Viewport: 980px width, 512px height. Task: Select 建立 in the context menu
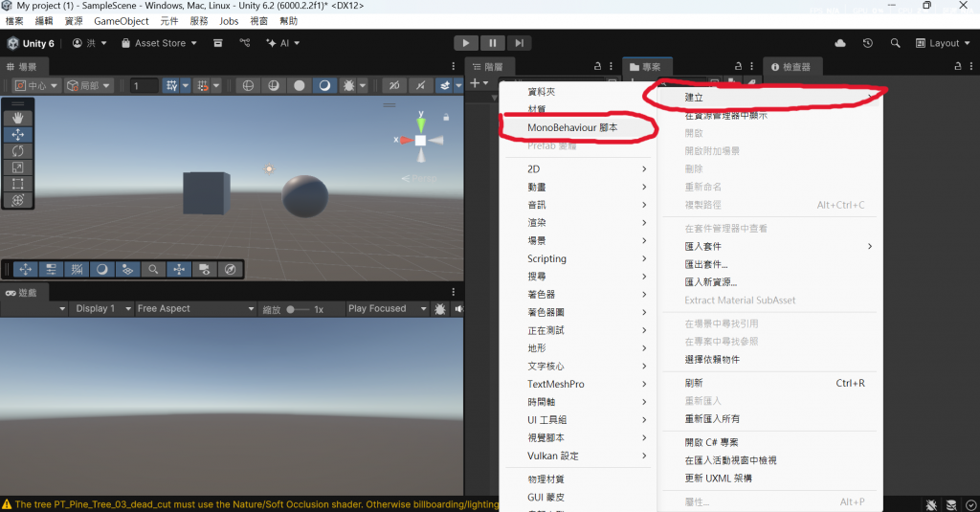(769, 97)
